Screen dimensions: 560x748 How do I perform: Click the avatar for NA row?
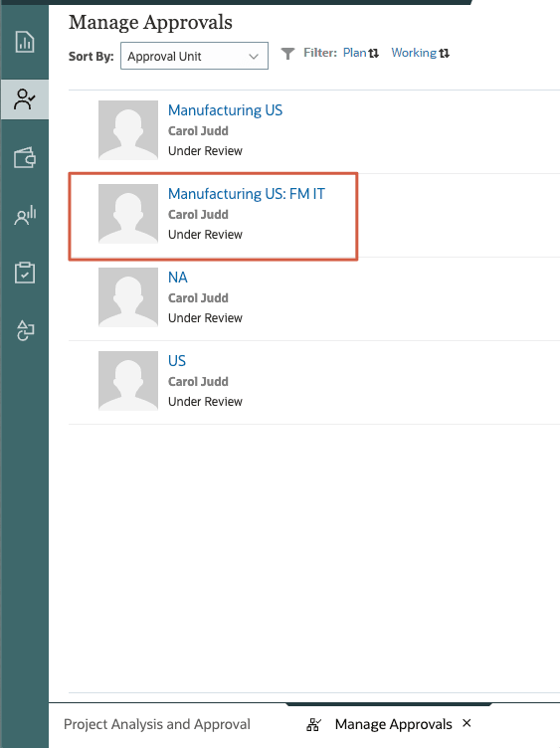[x=128, y=297]
